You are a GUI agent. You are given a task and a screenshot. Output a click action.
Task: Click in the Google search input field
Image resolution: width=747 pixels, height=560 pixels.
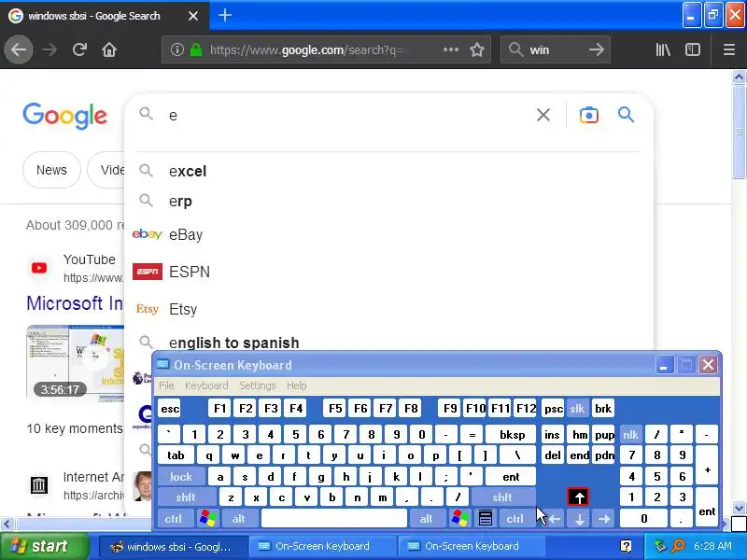[x=347, y=115]
